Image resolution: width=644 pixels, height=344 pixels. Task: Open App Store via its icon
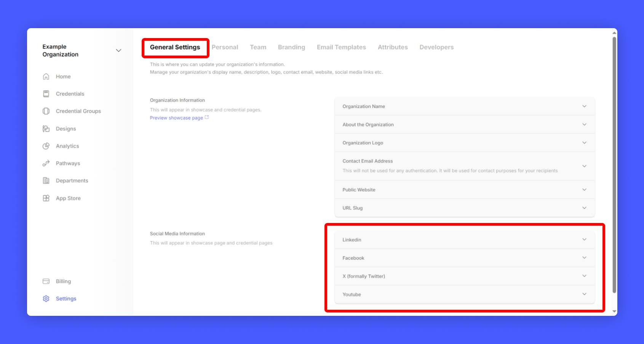click(x=46, y=198)
